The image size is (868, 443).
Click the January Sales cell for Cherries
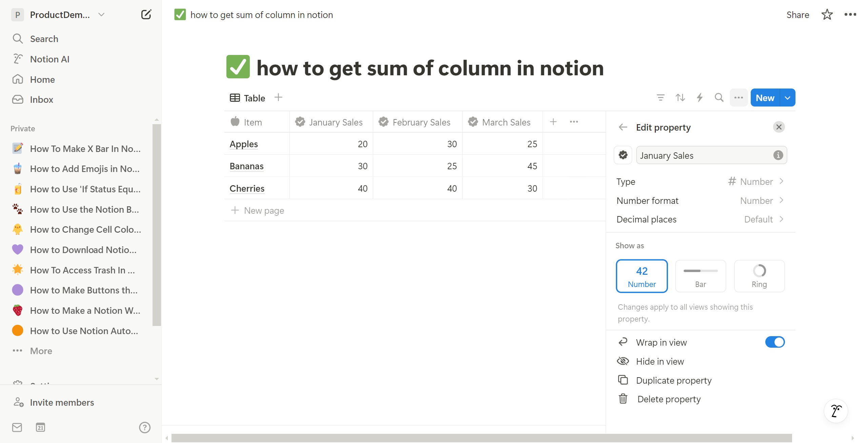pos(331,188)
